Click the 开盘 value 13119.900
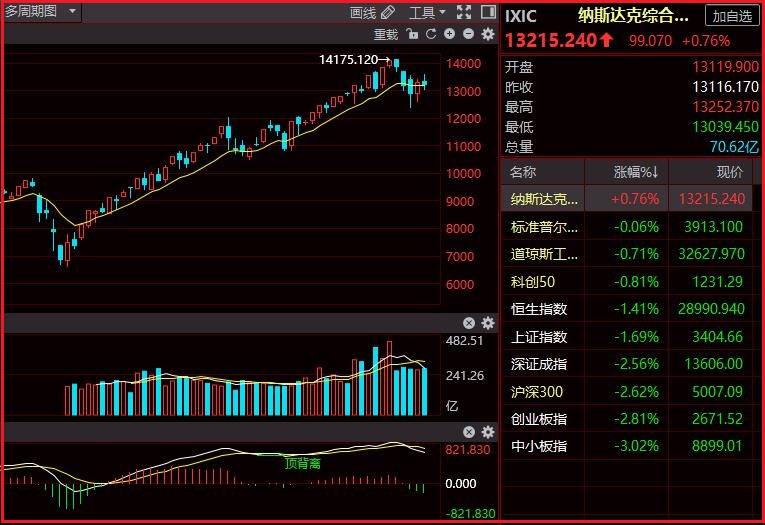This screenshot has height=525, width=765. point(725,66)
